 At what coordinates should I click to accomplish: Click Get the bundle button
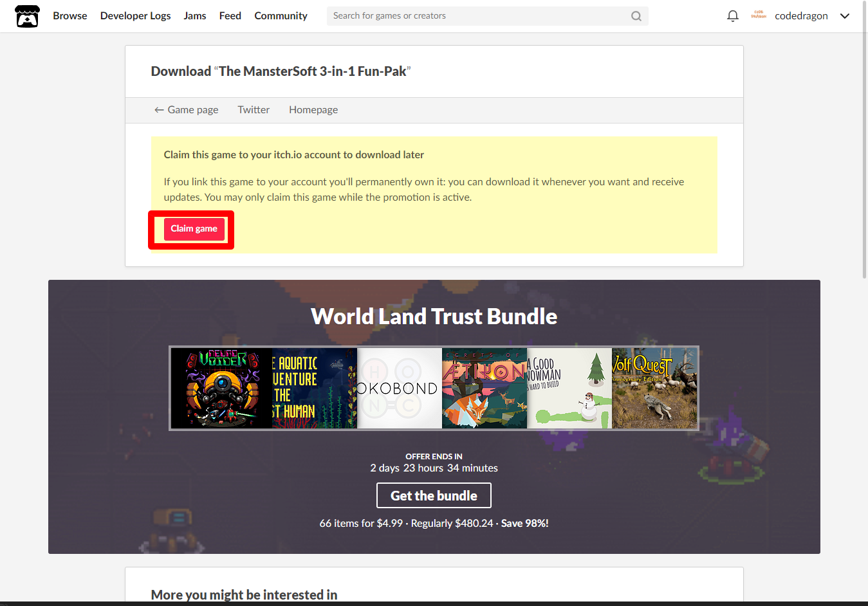434,495
